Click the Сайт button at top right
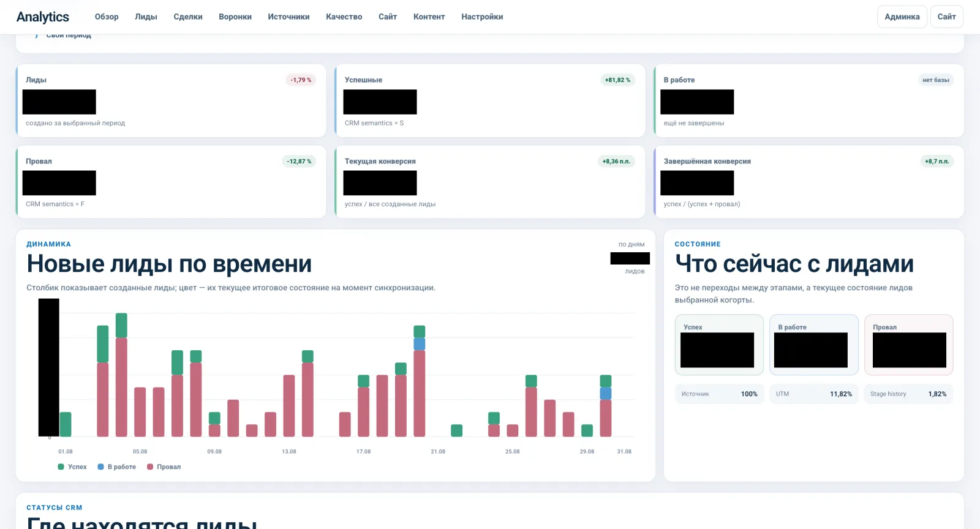Viewport: 980px width, 529px height. [946, 17]
